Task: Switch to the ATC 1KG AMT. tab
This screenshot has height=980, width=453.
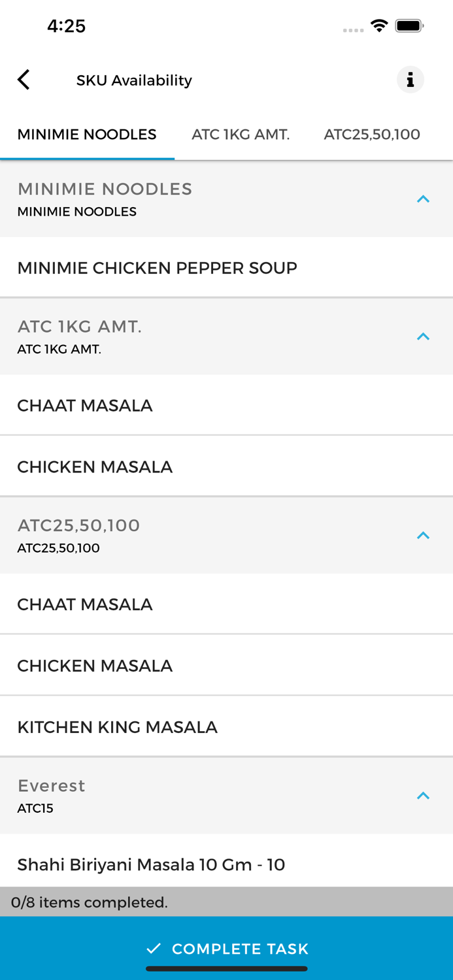Action: (240, 134)
